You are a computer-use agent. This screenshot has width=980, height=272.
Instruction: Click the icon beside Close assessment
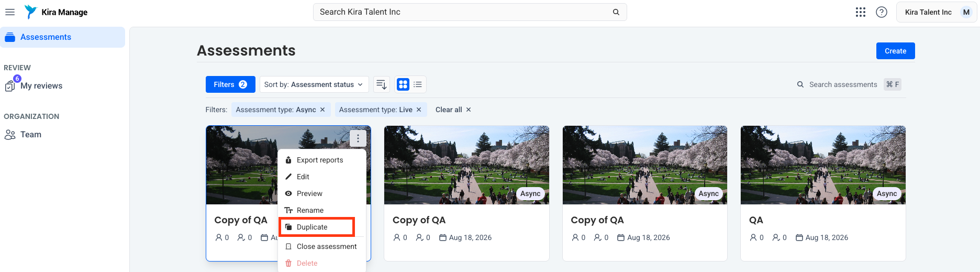[x=288, y=246]
